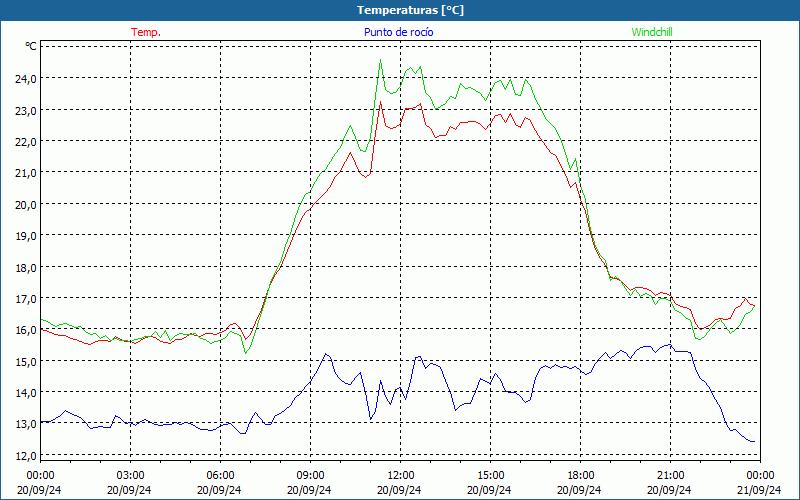Select the red Temp. legend label

pos(146,32)
